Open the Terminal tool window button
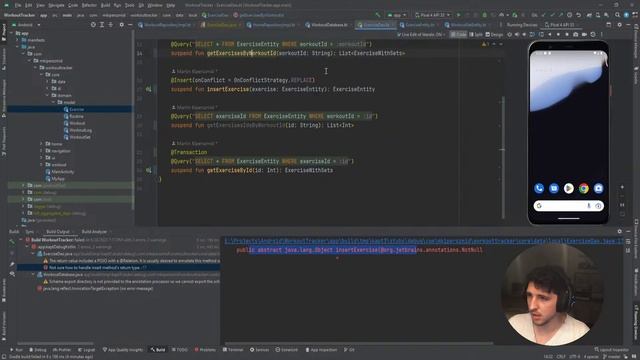640x360 pixels. 233,350
